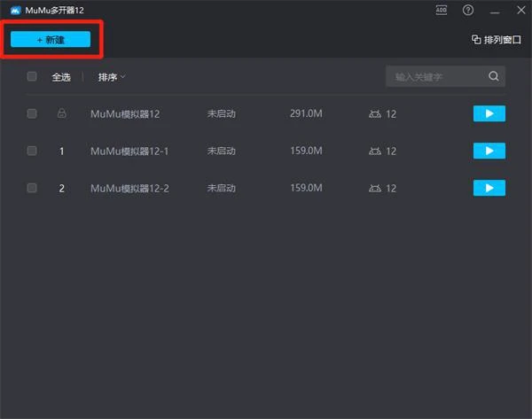Image resolution: width=532 pixels, height=419 pixels.
Task: Click the 未启动 status of MuMu模拟器12
Action: (x=221, y=113)
